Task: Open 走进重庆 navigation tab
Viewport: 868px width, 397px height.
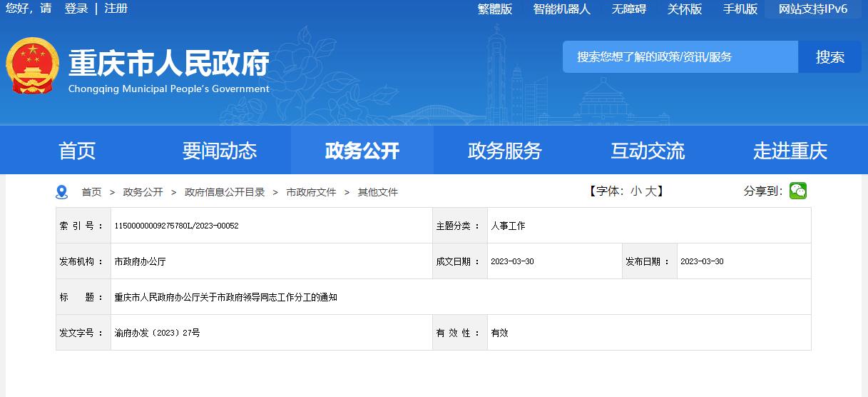Action: pyautogui.click(x=790, y=151)
